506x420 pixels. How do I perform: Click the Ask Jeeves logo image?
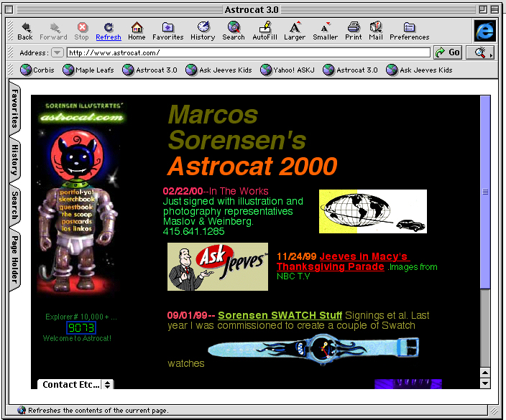(x=218, y=267)
